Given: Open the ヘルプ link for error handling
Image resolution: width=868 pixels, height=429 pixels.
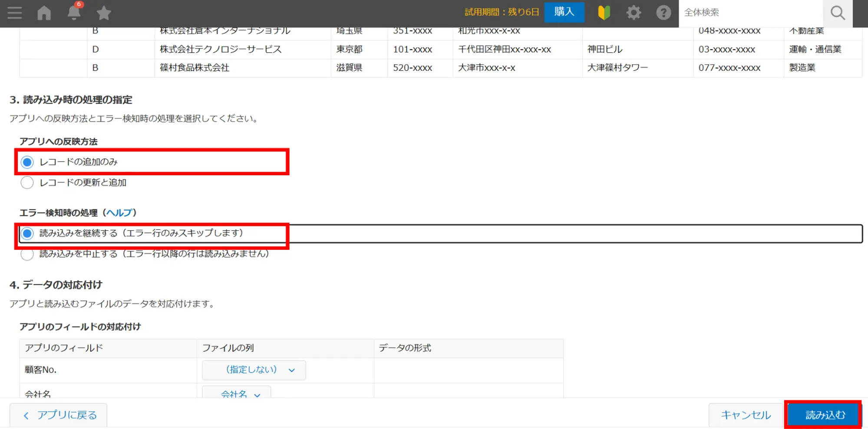Looking at the screenshot, I should click(119, 213).
